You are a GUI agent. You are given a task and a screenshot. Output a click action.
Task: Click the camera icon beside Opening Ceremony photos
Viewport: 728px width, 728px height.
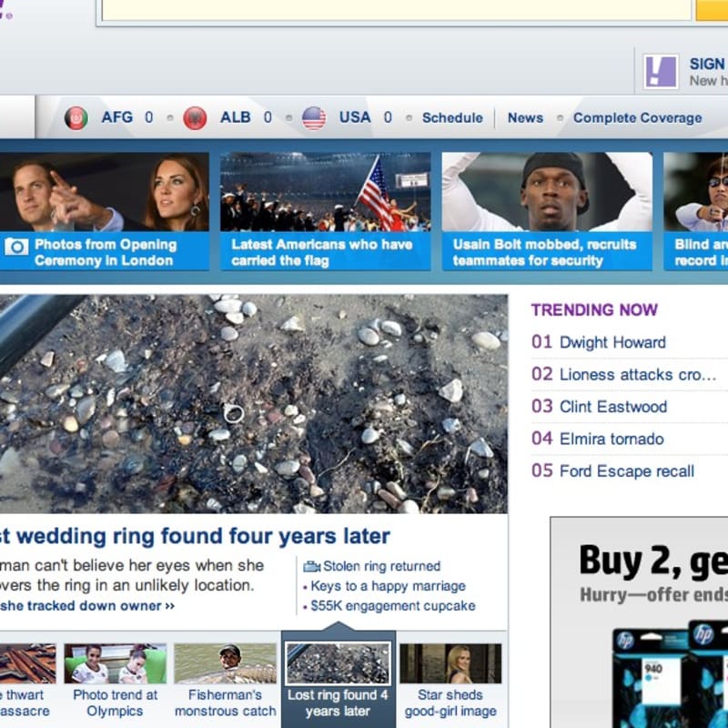click(16, 247)
